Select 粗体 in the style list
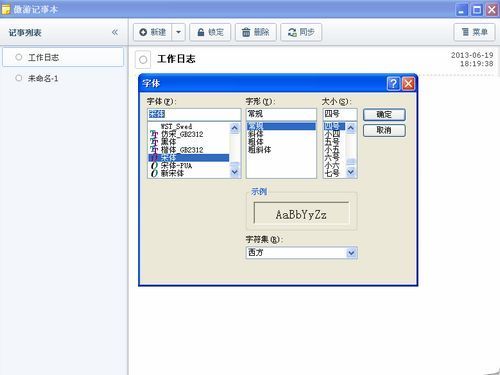Image resolution: width=500 pixels, height=375 pixels. coord(281,142)
